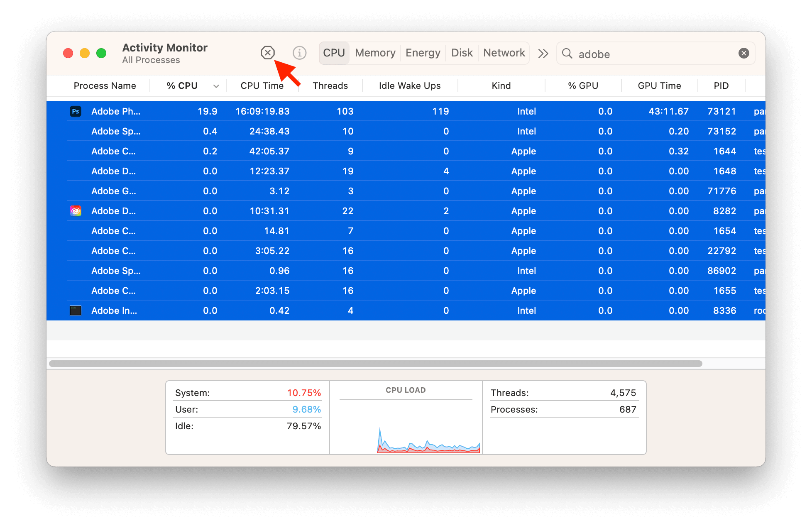
Task: Open the Disk tab
Action: [x=462, y=53]
